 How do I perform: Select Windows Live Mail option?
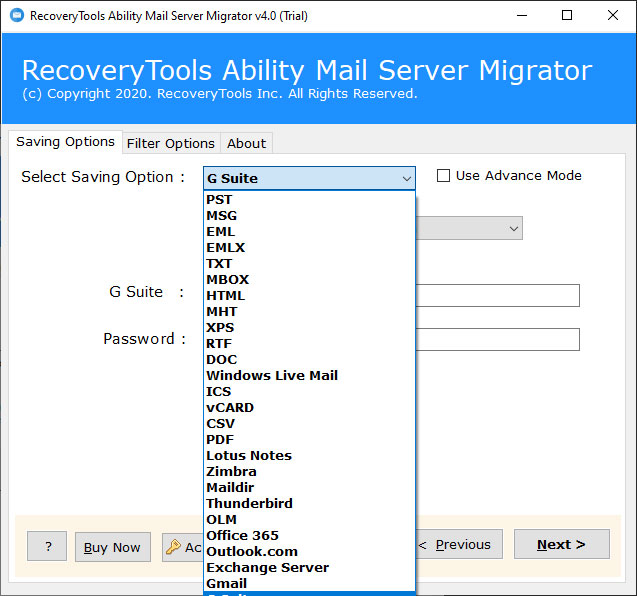point(309,375)
